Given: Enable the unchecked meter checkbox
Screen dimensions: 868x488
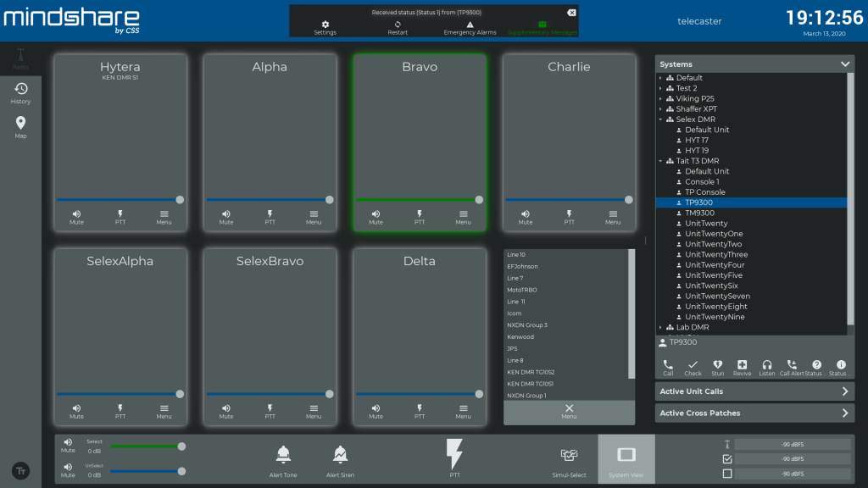Looking at the screenshot, I should (726, 474).
